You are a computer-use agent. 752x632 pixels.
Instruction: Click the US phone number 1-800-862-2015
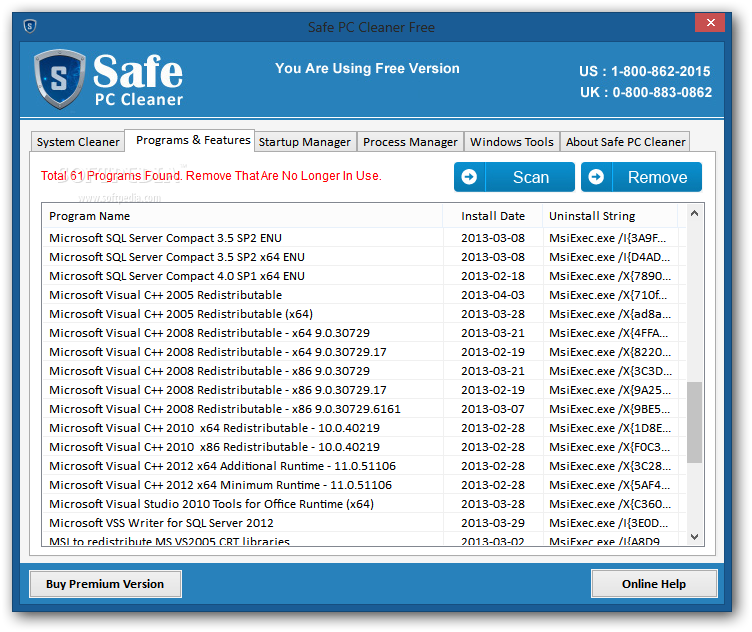(x=660, y=71)
